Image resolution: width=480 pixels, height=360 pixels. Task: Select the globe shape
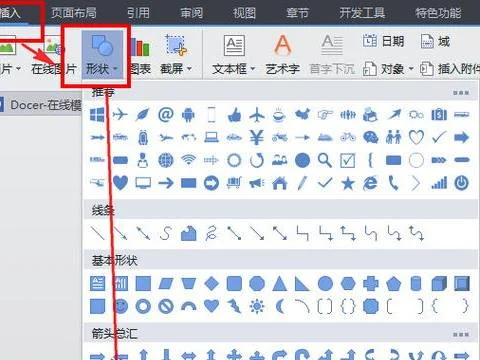point(166,160)
